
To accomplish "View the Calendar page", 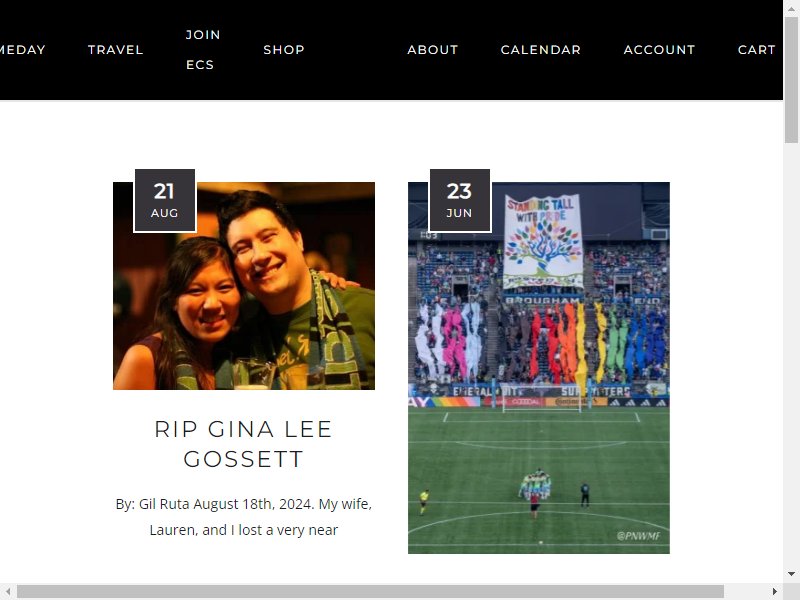I will pyautogui.click(x=540, y=49).
